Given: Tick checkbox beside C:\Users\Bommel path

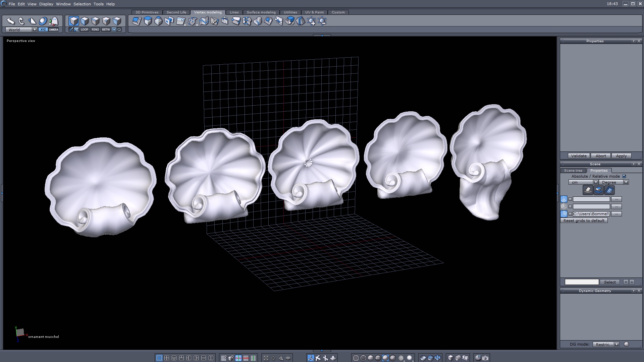Looking at the screenshot, I should point(570,214).
